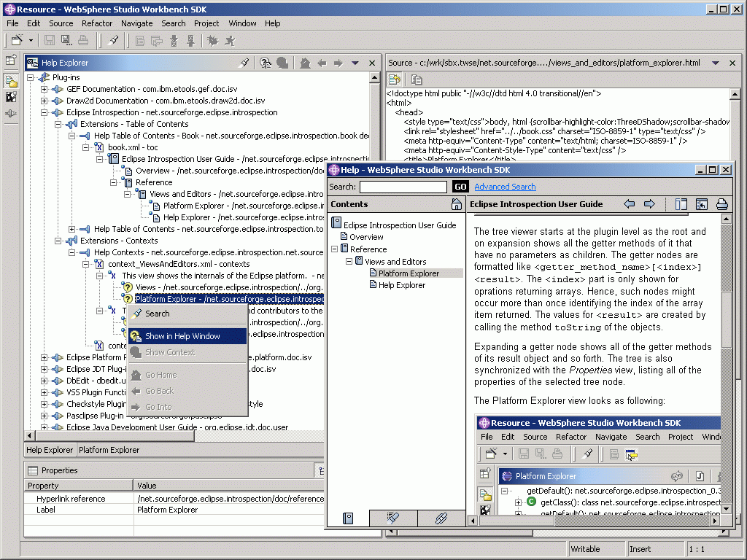
Task: Open the Navigate menu
Action: pos(136,23)
